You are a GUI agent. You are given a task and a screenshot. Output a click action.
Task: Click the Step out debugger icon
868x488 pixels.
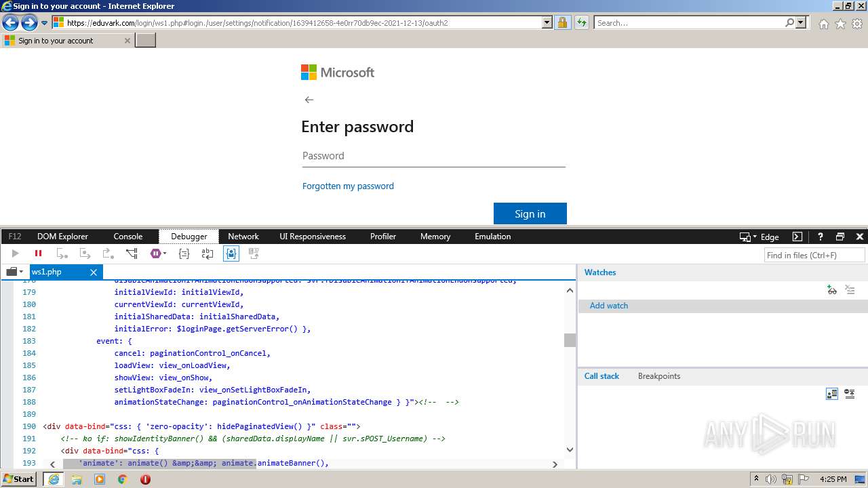coord(108,253)
